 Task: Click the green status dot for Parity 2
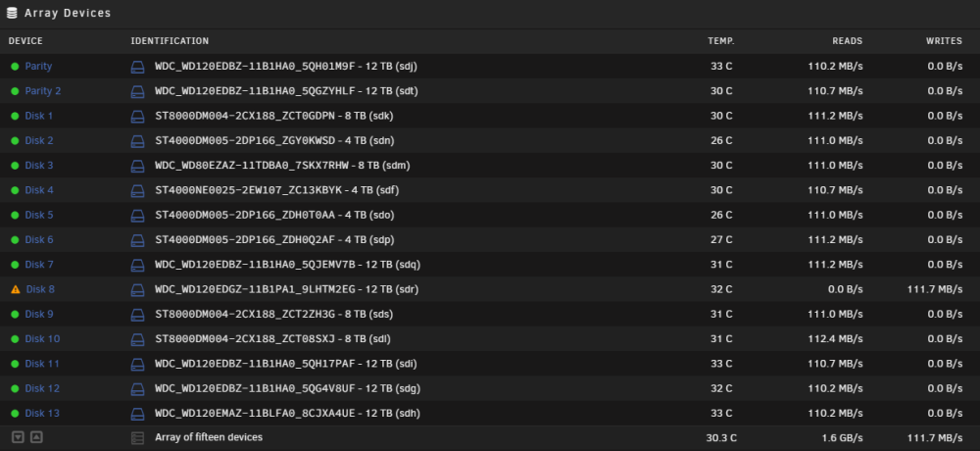tap(15, 91)
